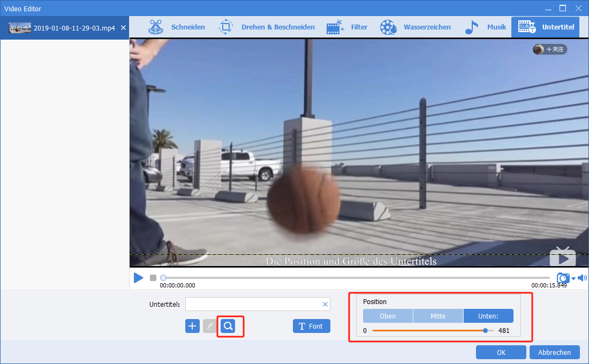Close the 2019-01-08-11-29-03.mp4 file tab

(x=123, y=28)
